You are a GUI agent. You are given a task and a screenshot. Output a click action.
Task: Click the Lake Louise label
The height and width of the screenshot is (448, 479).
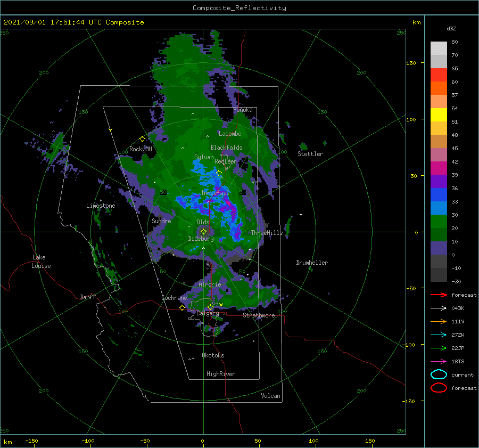[x=42, y=262]
